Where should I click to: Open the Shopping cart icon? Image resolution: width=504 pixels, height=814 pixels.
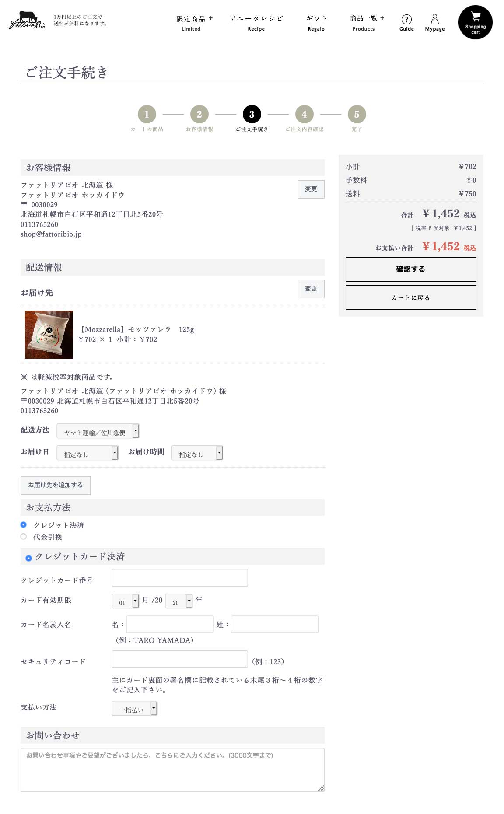[475, 22]
